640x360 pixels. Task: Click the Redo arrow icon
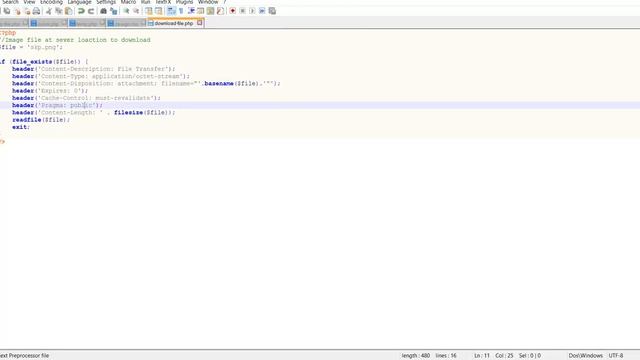pyautogui.click(x=91, y=11)
